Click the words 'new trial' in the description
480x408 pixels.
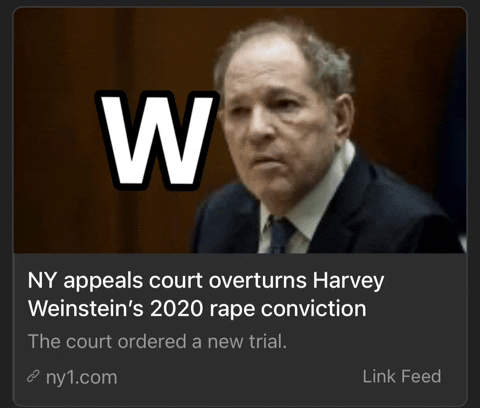pyautogui.click(x=247, y=341)
